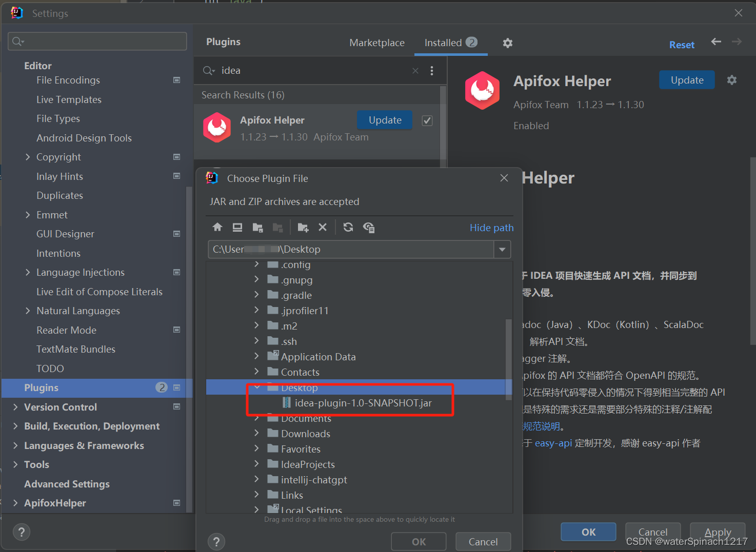Open Advanced Settings

[67, 484]
